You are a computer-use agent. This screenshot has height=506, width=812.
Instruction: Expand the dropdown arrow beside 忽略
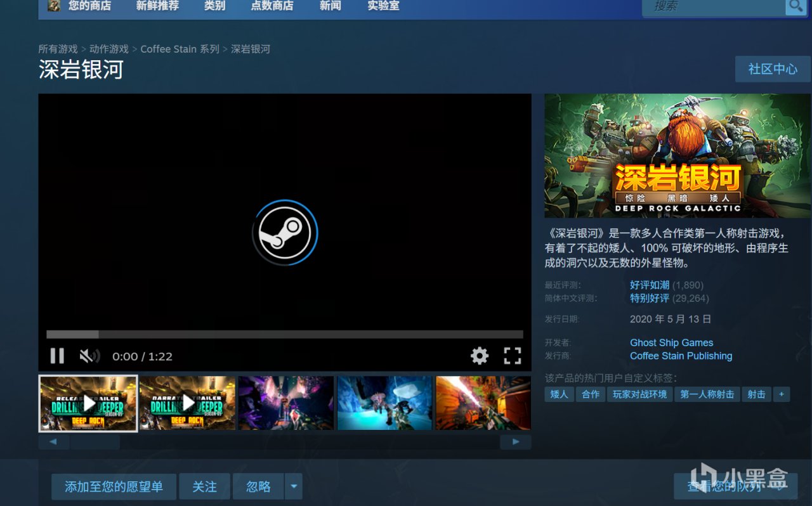point(294,486)
